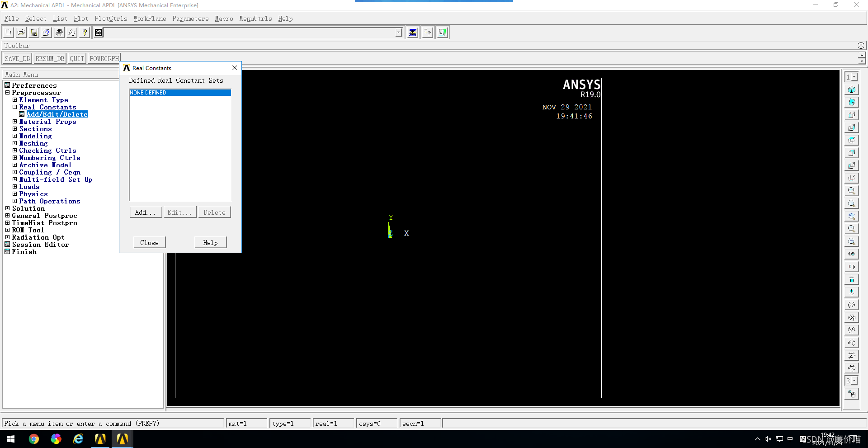Click the Report Generator icon
This screenshot has width=868, height=448.
tap(72, 33)
